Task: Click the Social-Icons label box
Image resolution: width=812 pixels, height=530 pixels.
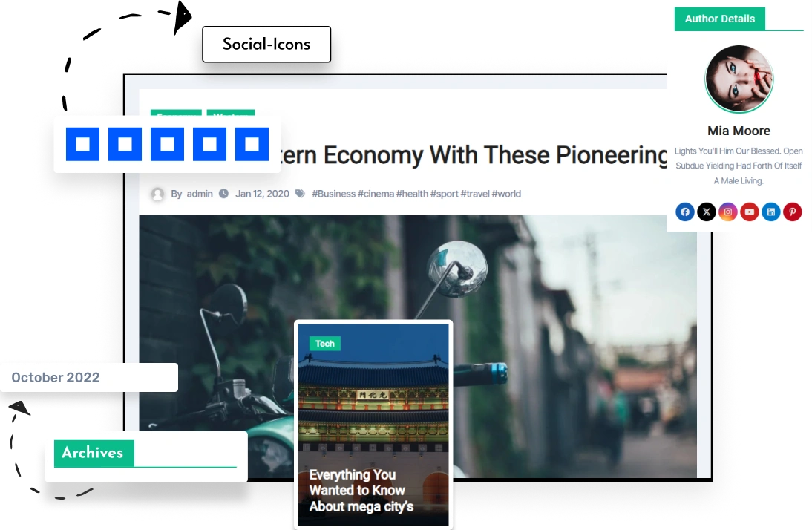Action: click(266, 44)
